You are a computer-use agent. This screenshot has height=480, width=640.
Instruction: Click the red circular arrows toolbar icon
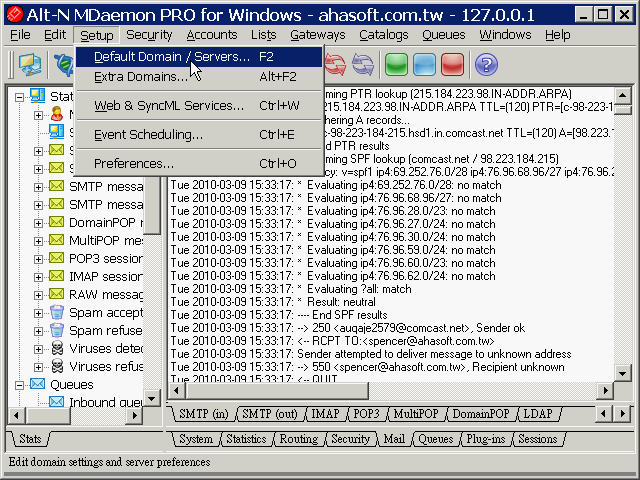(x=336, y=64)
